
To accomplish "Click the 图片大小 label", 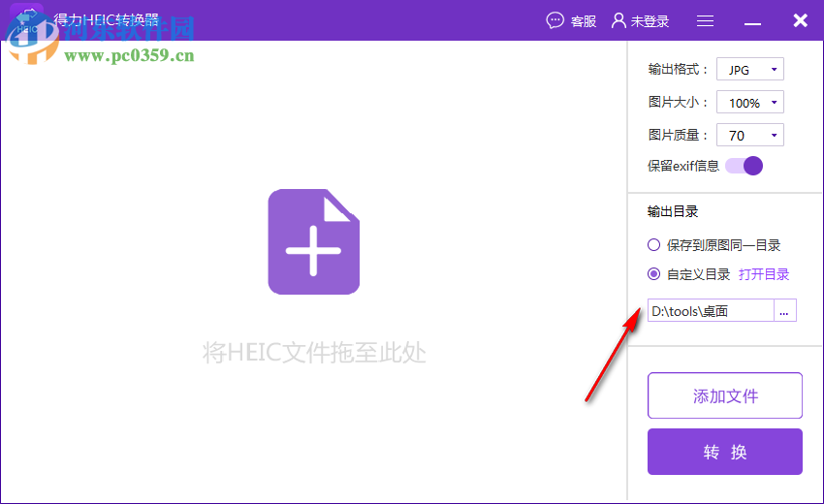I will coord(678,102).
